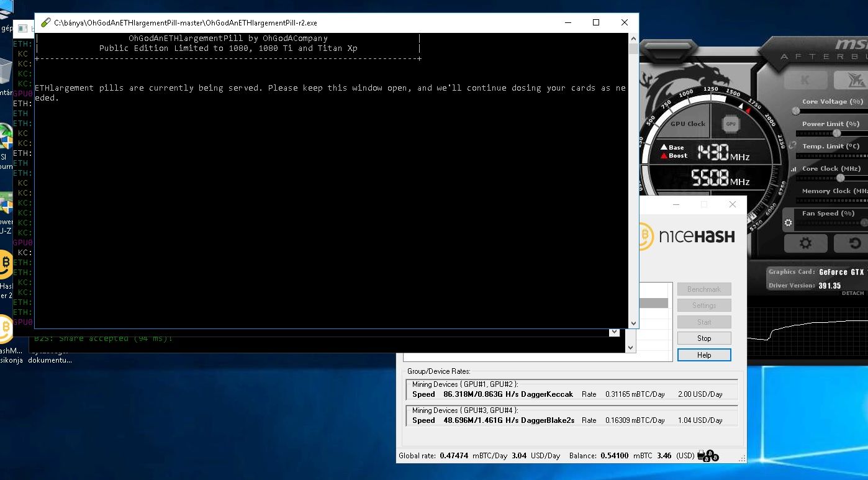Click the Memory Clock label in Afterburner
The height and width of the screenshot is (480, 868).
[834, 191]
